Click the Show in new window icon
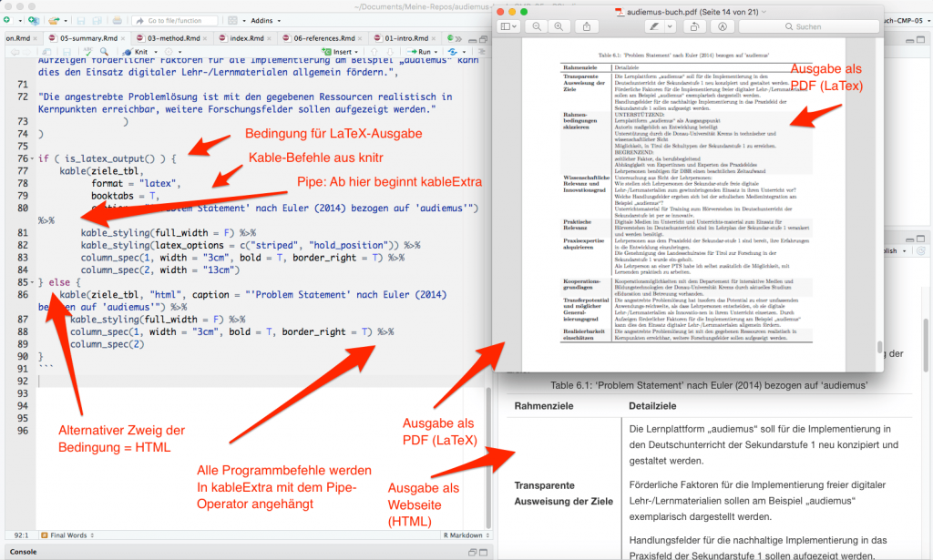Viewport: 933px width, 560px height. click(x=46, y=52)
